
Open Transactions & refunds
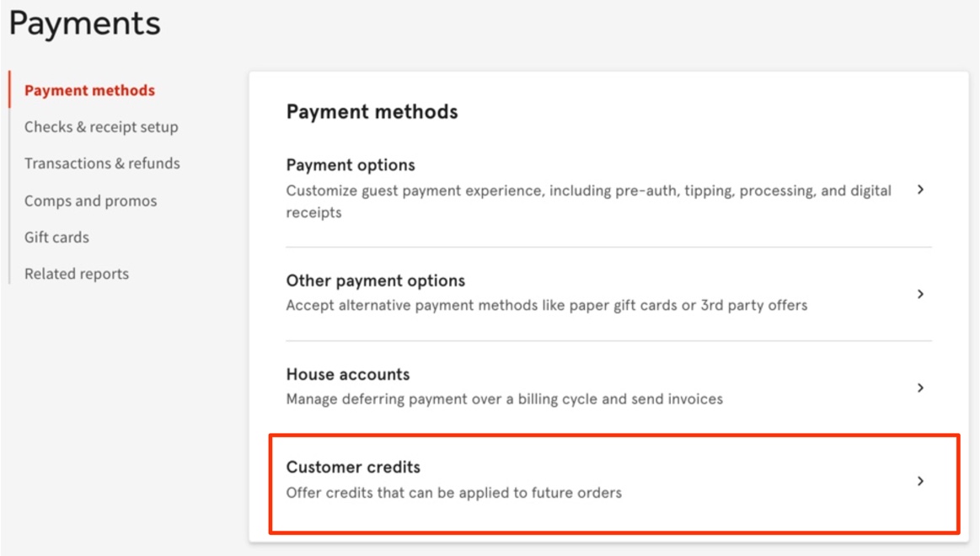click(x=102, y=163)
